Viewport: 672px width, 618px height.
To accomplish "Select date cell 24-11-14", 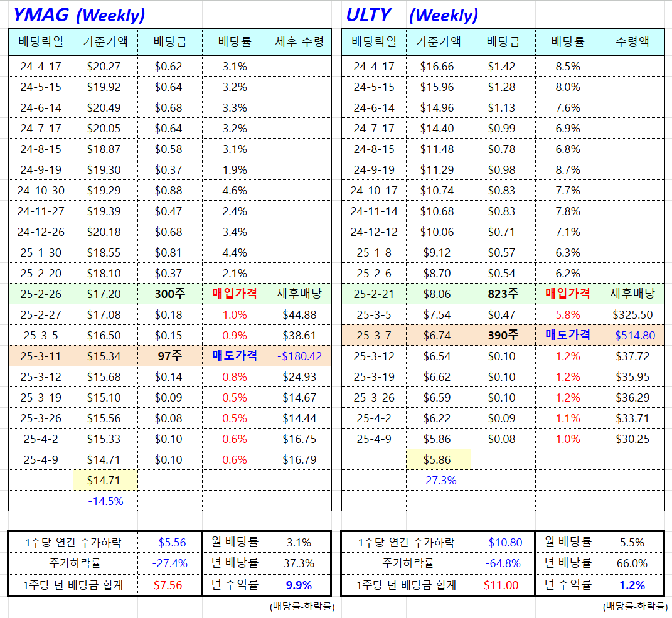I will [x=374, y=211].
